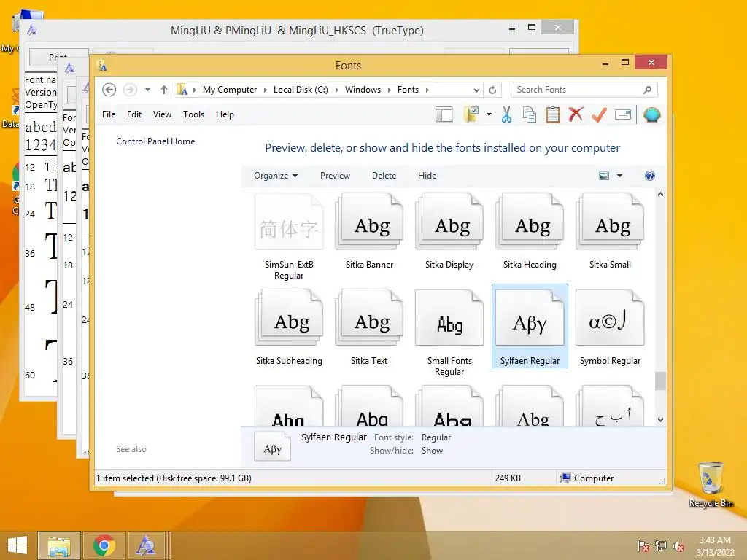Click the Delete command button
The height and width of the screenshot is (560, 747).
tap(384, 176)
